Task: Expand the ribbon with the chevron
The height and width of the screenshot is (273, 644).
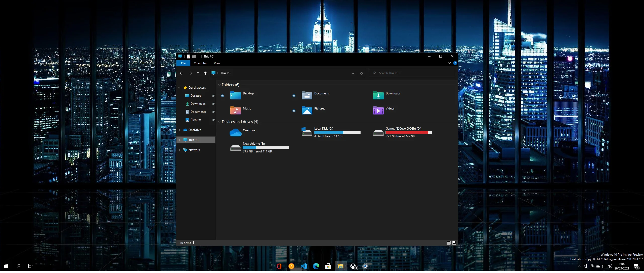Action: (x=450, y=63)
